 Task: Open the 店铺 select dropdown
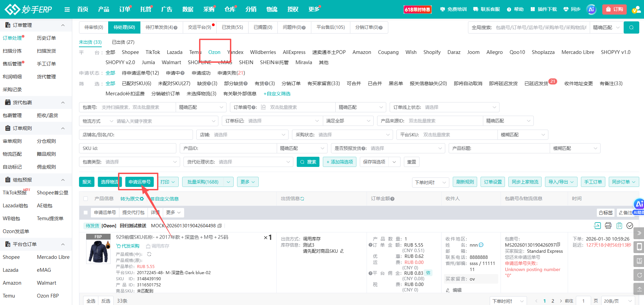coord(242,135)
